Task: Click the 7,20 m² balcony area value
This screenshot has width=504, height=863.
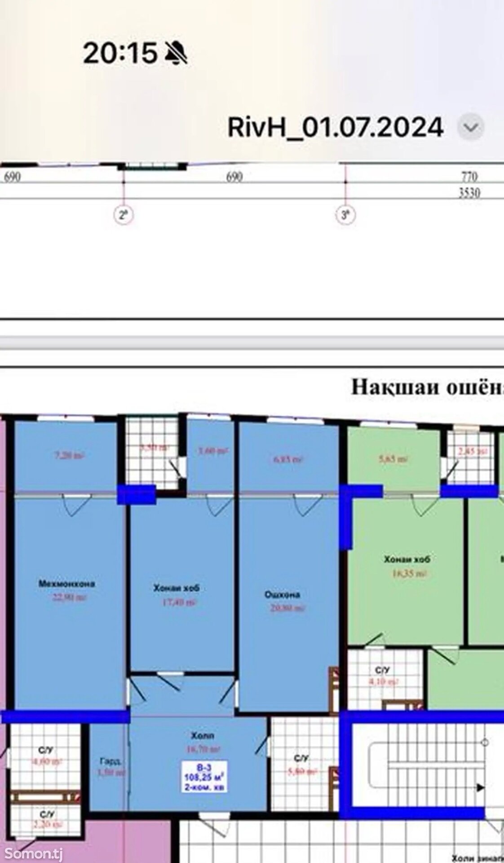Action: coord(69,455)
